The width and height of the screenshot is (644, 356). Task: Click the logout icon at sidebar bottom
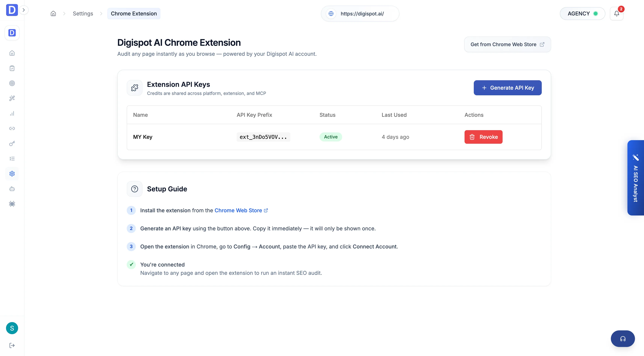[x=12, y=345]
